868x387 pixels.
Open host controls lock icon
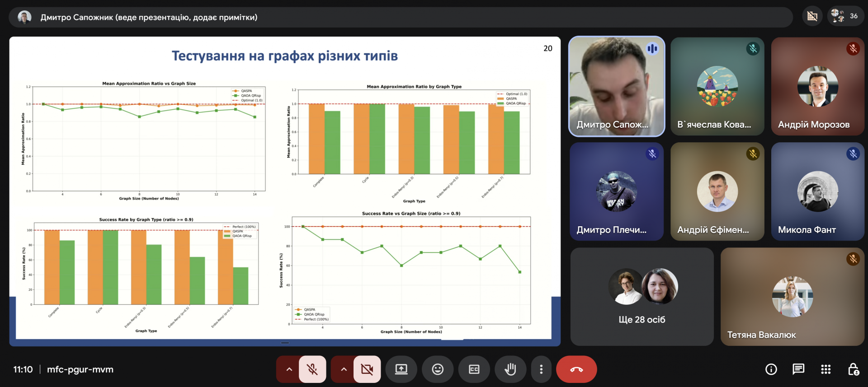coord(853,369)
